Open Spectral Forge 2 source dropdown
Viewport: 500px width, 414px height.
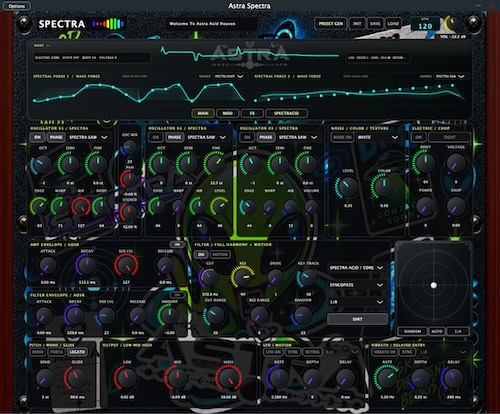(450, 76)
